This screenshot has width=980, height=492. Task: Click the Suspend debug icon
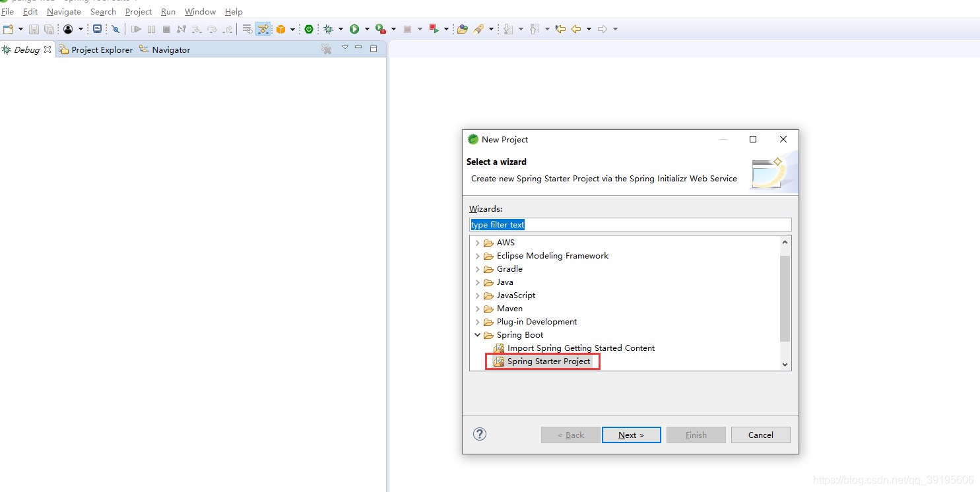click(x=151, y=29)
